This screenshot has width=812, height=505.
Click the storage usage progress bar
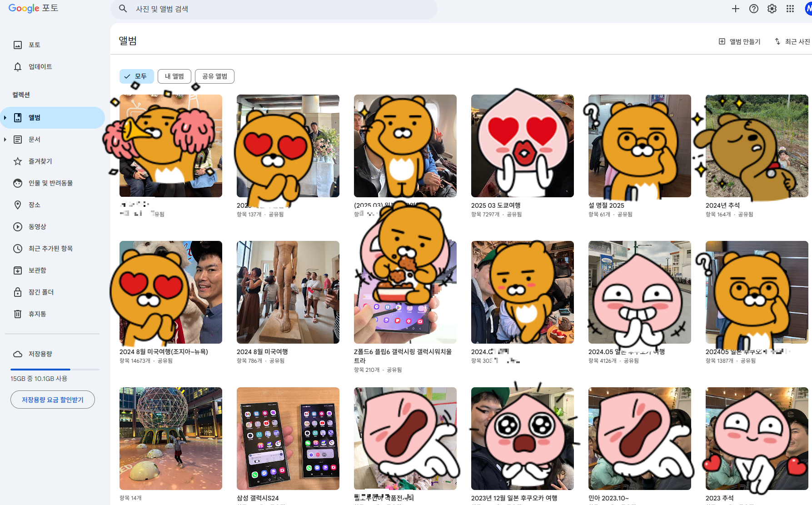click(x=55, y=370)
